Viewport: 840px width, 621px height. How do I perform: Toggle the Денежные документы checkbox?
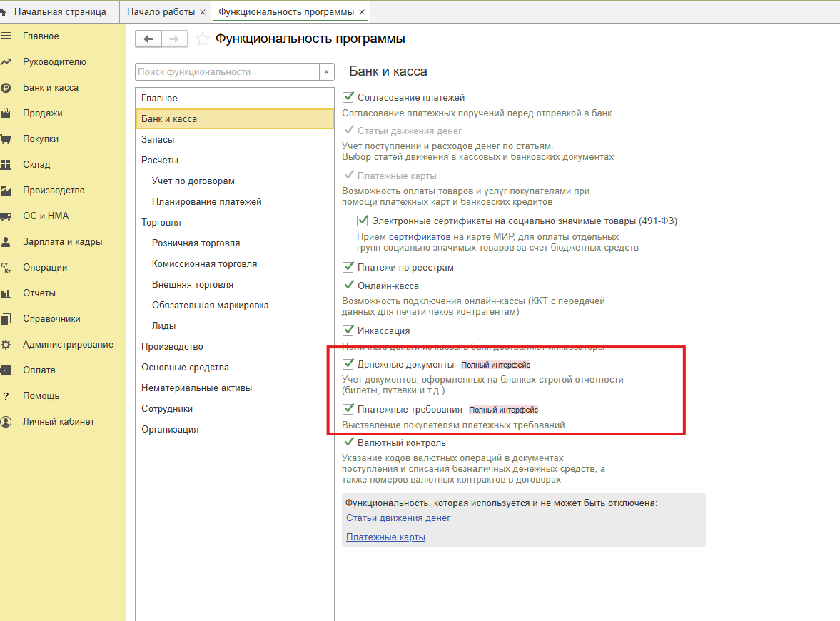coord(348,365)
